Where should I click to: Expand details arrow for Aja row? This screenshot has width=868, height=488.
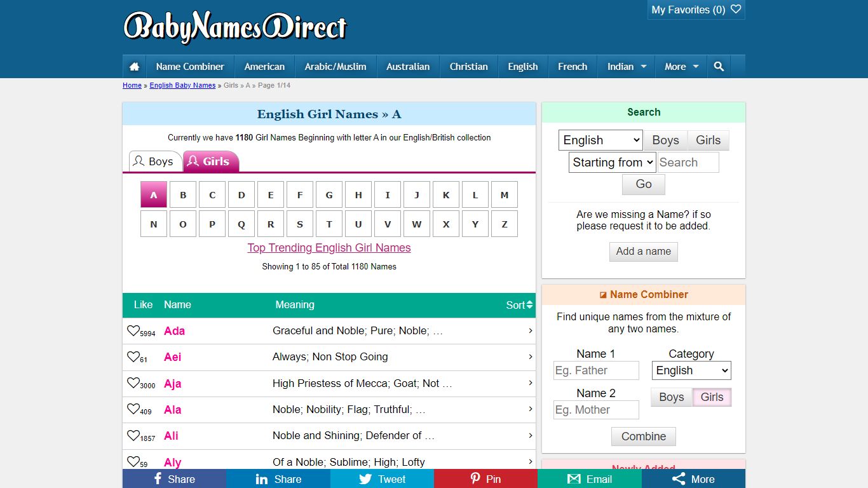point(530,383)
